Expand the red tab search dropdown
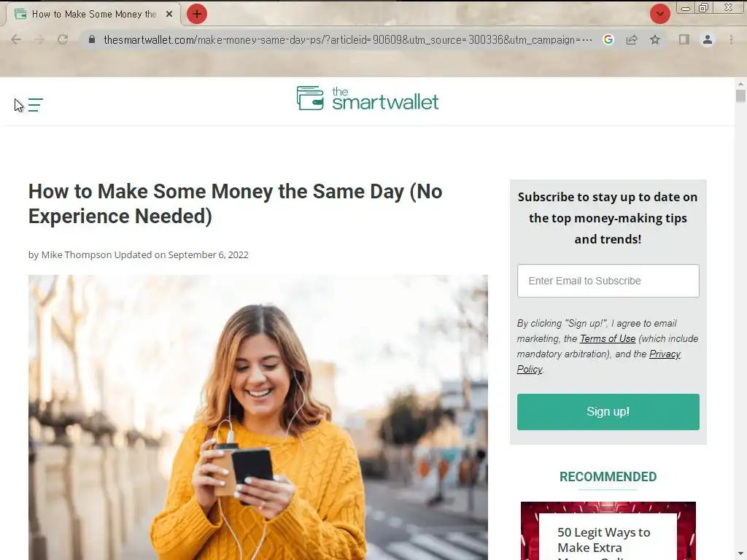Image resolution: width=747 pixels, height=560 pixels. 659,14
